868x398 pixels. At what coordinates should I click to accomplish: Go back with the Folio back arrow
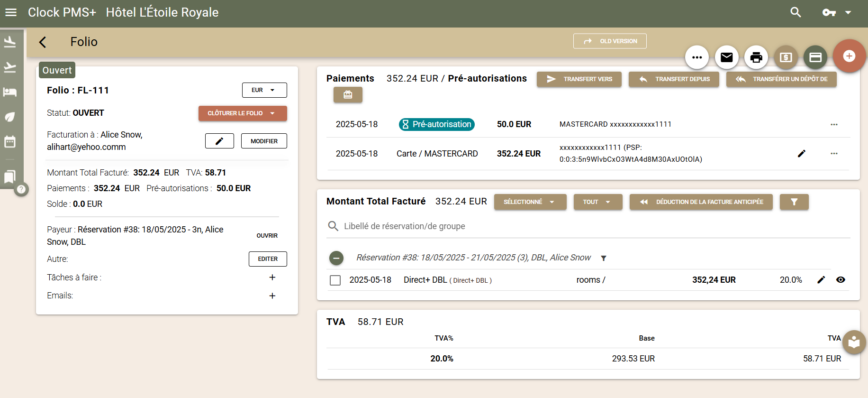[x=43, y=42]
